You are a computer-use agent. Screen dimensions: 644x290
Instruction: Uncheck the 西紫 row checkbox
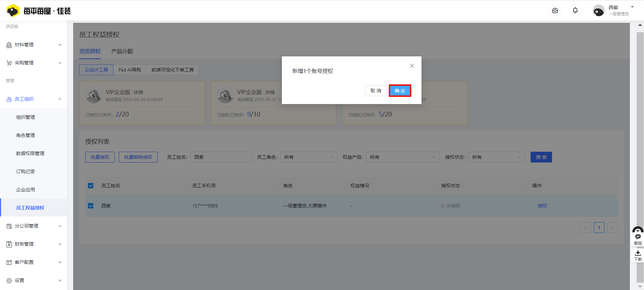click(91, 206)
